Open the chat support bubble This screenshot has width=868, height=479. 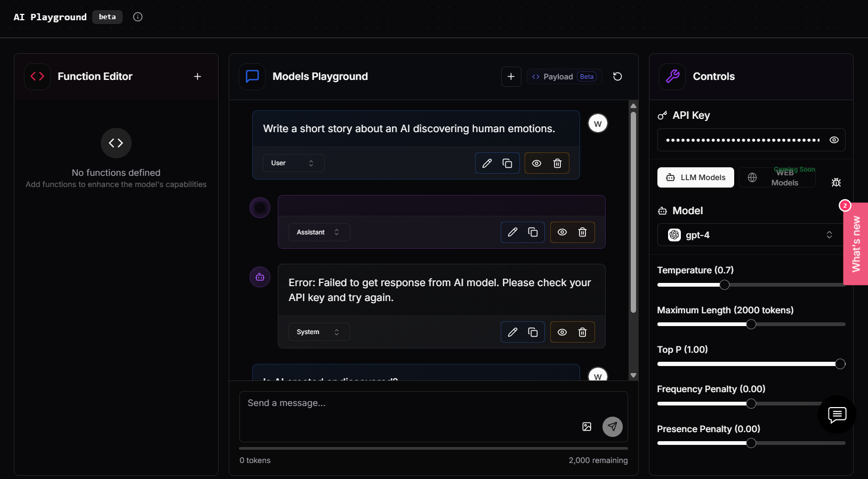click(837, 415)
